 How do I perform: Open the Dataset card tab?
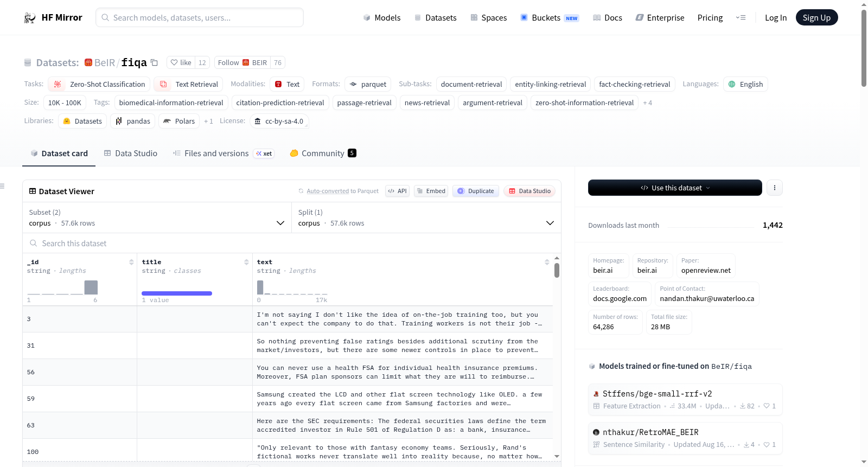59,153
